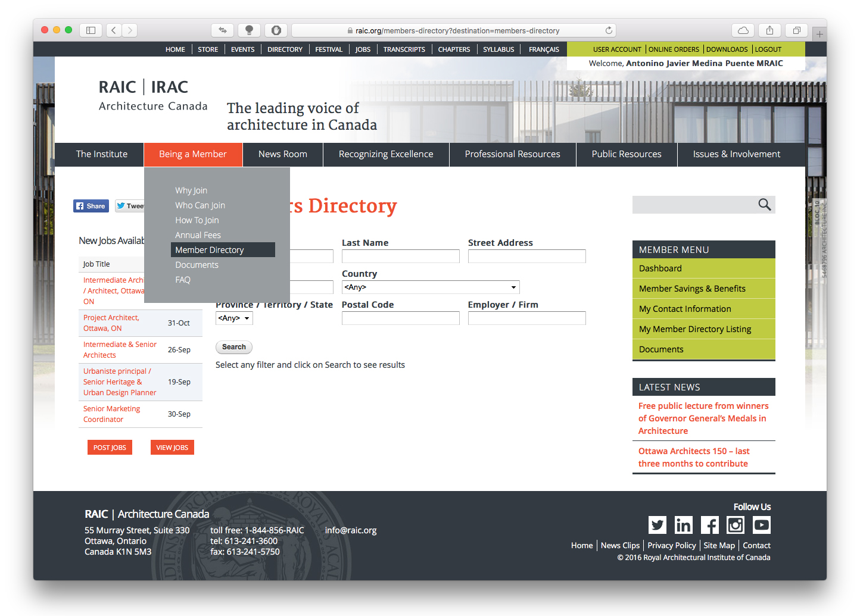Open the Country dropdown

(431, 287)
